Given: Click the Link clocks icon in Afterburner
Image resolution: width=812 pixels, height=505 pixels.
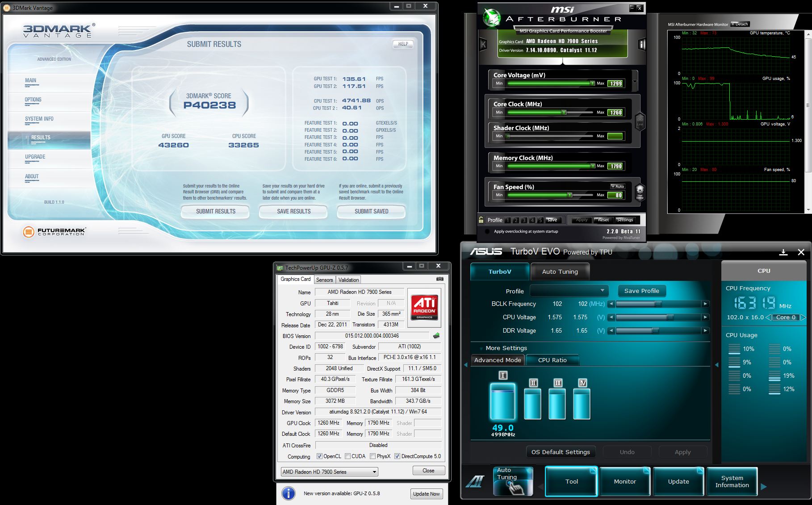Looking at the screenshot, I should coord(640,121).
